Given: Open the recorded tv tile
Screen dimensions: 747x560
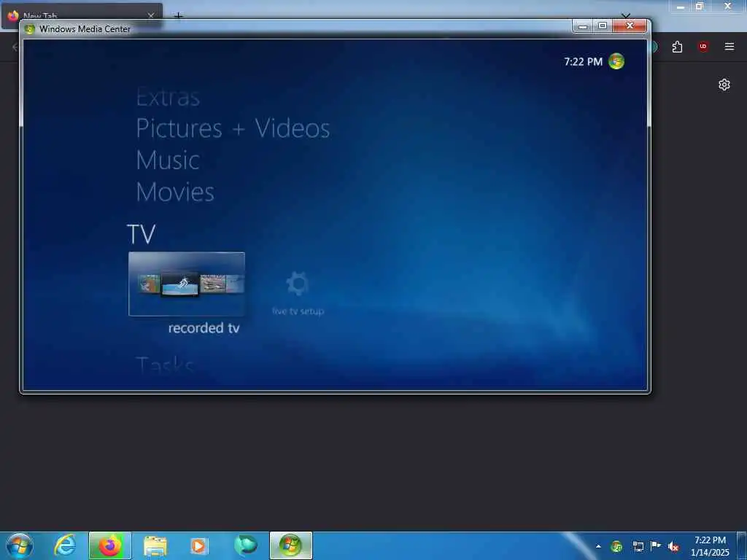Looking at the screenshot, I should coord(187,284).
